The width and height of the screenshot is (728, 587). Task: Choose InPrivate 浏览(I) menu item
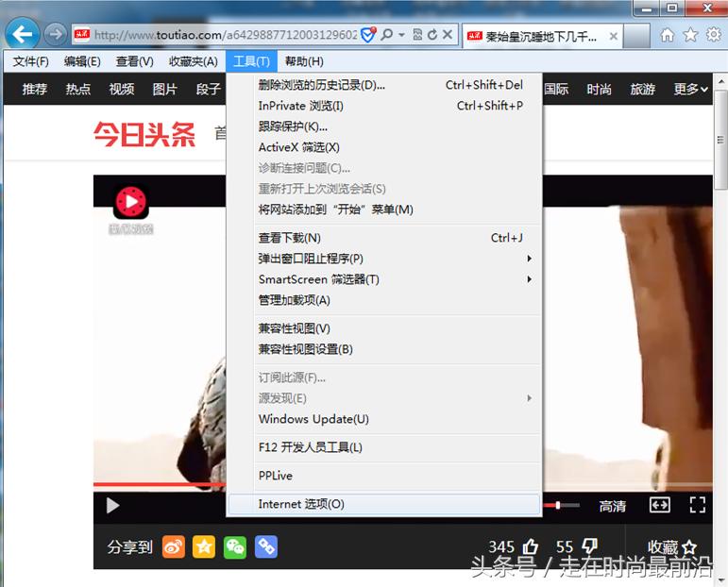coord(384,106)
